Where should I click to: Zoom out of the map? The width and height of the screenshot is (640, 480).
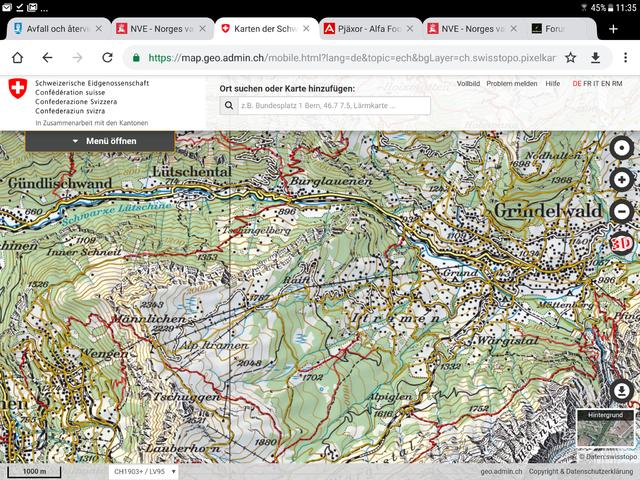pyautogui.click(x=621, y=211)
